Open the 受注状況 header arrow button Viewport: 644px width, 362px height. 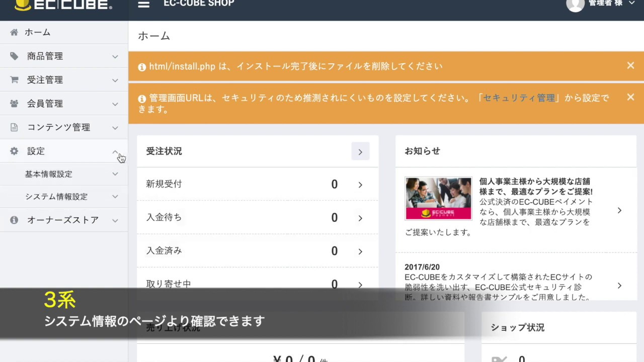pyautogui.click(x=360, y=151)
